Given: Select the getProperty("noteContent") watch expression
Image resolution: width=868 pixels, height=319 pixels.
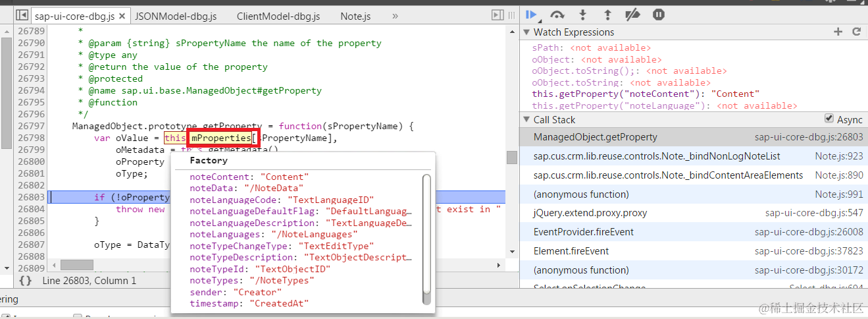Looking at the screenshot, I should [x=646, y=94].
